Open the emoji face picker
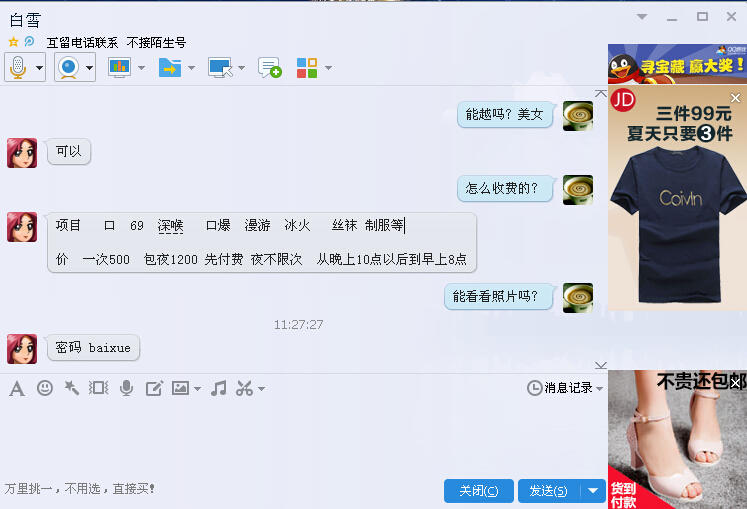This screenshot has width=747, height=509. pyautogui.click(x=45, y=388)
